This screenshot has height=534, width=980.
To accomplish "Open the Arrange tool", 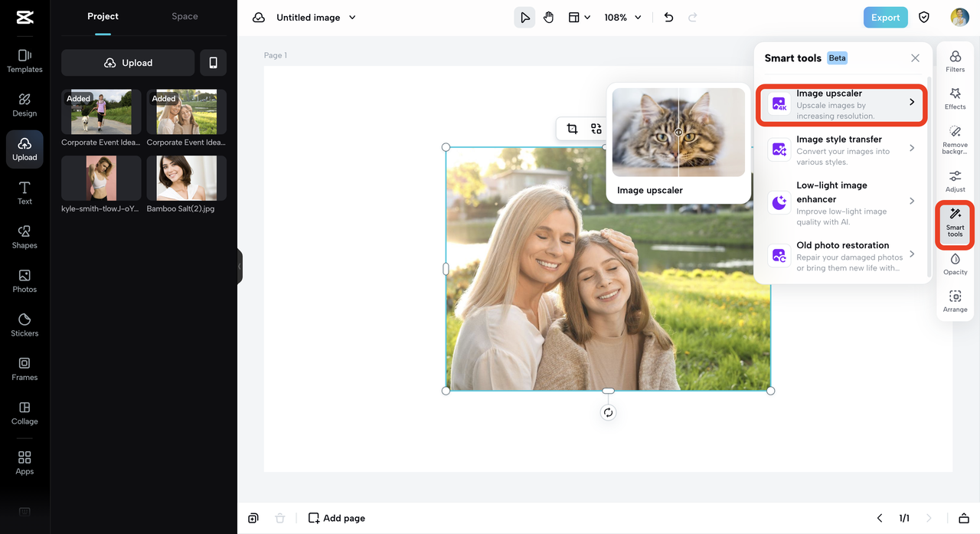I will (955, 302).
